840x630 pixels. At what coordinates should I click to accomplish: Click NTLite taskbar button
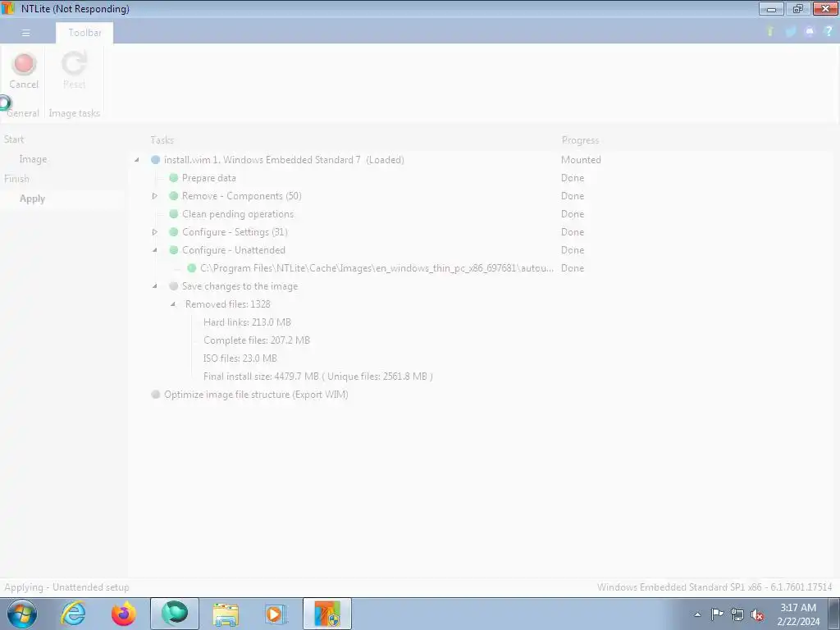click(x=327, y=614)
